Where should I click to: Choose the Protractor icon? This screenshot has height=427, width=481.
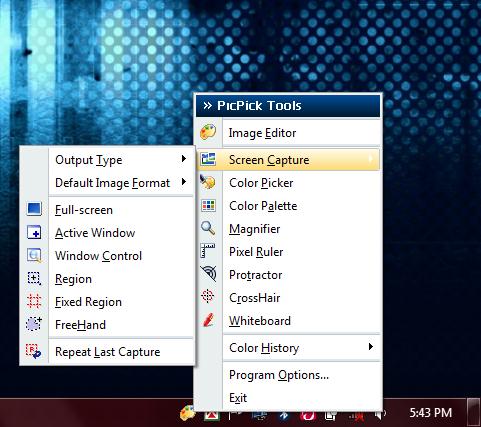pos(208,274)
